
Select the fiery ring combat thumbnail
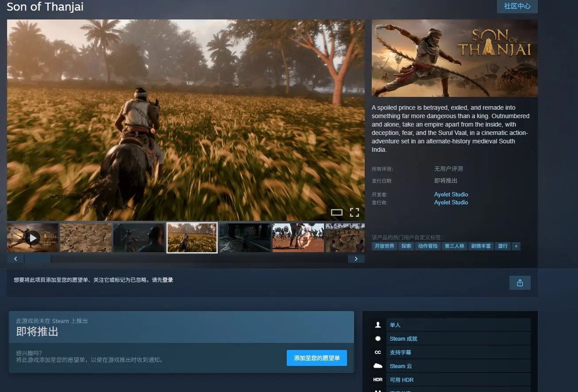[x=298, y=238]
